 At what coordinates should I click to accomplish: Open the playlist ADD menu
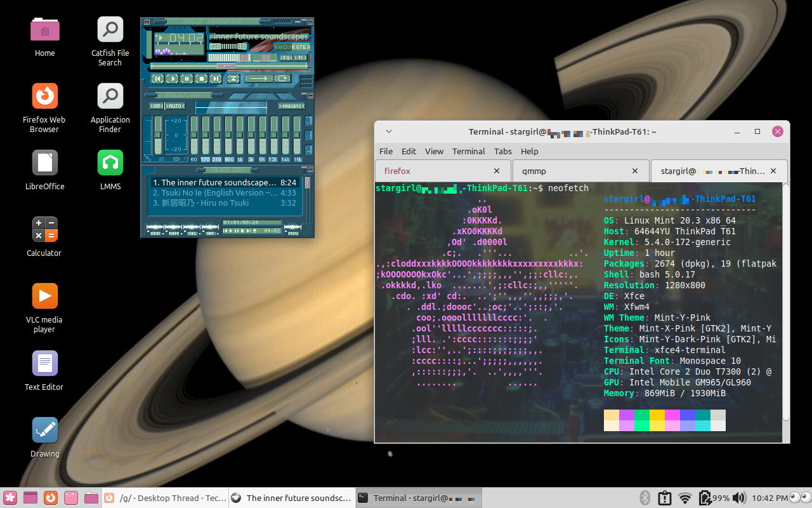(155, 231)
